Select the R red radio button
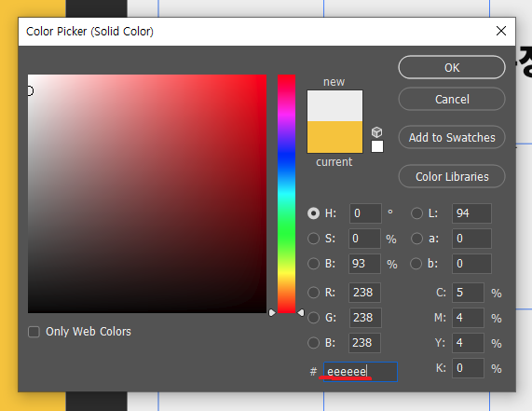The width and height of the screenshot is (532, 411). click(313, 293)
